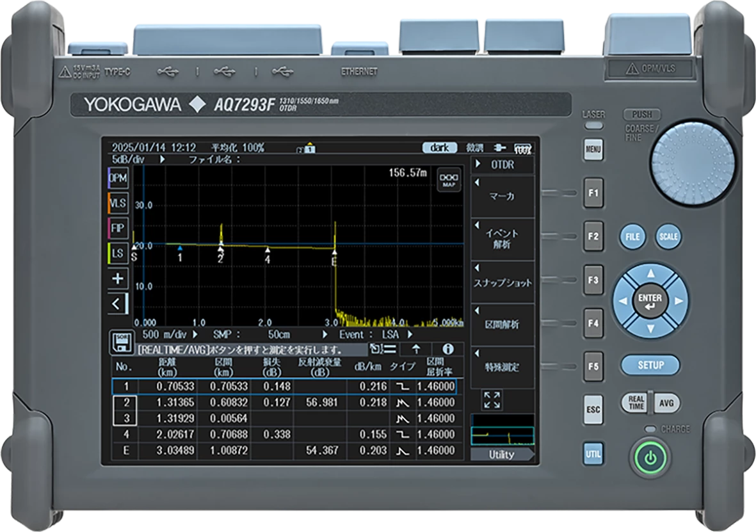756x532 pixels.
Task: Click the F1 function key
Action: click(x=593, y=193)
